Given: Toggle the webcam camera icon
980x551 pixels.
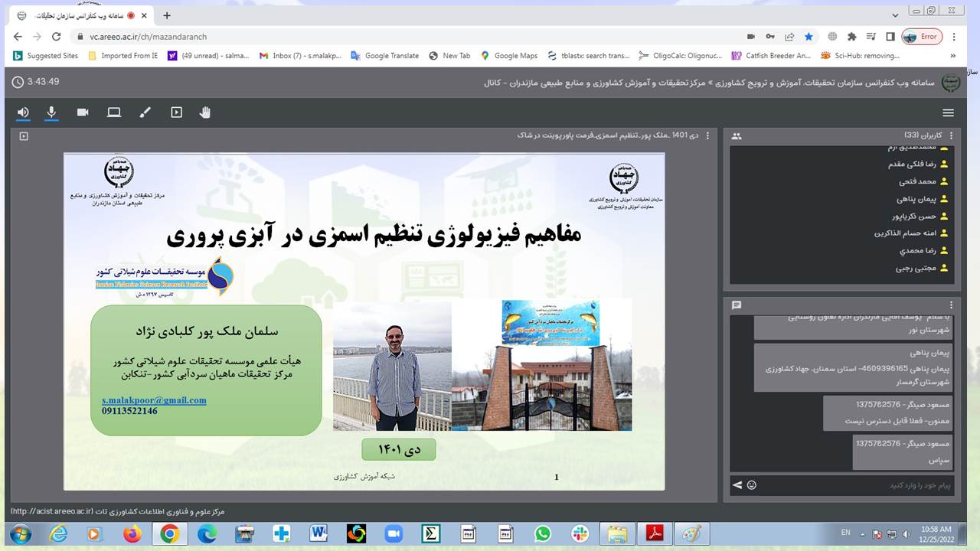Looking at the screenshot, I should click(83, 112).
